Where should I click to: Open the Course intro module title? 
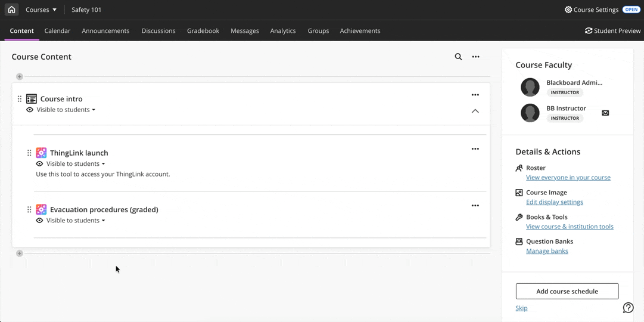[61, 99]
